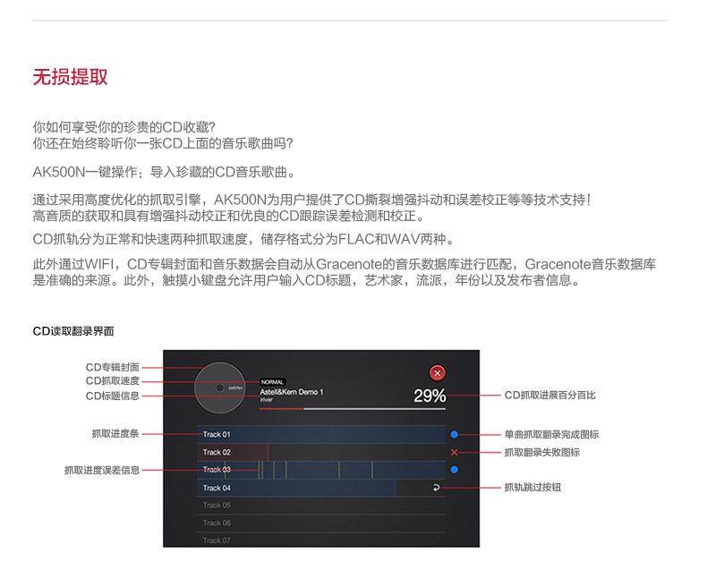Screen dimensions: 707x588
Task: Click the Track 02 failed red X icon
Action: pos(454,452)
